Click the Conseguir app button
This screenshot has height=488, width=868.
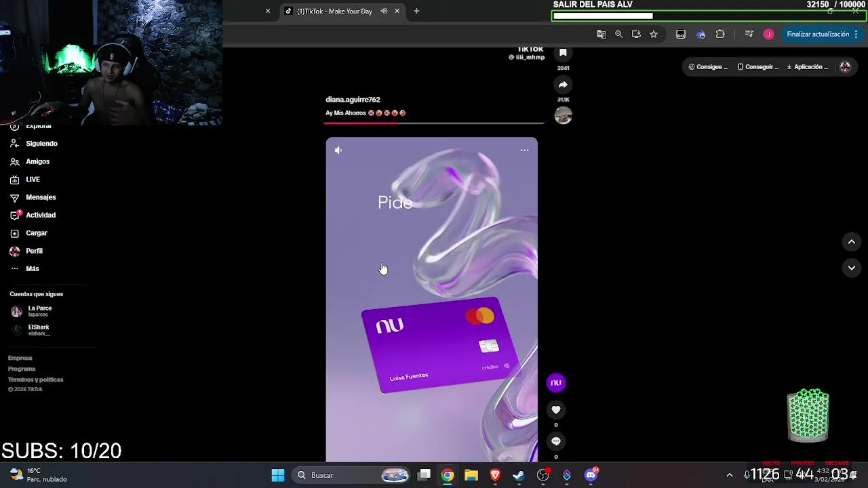[758, 67]
